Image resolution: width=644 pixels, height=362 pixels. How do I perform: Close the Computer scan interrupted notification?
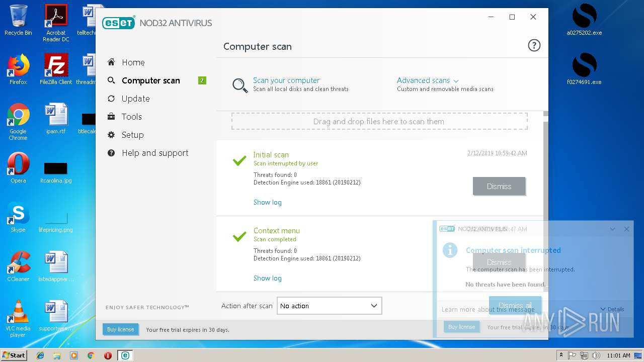click(x=626, y=229)
